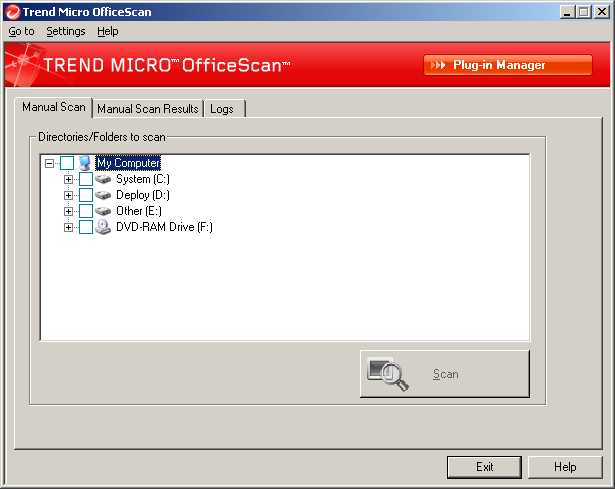Collapse the My Computer tree node
615x489 pixels.
49,163
